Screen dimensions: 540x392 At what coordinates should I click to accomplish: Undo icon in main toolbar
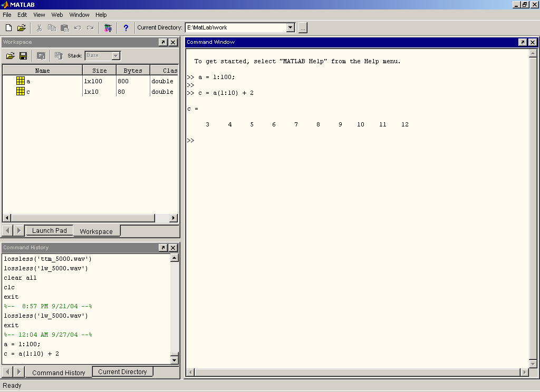click(78, 28)
